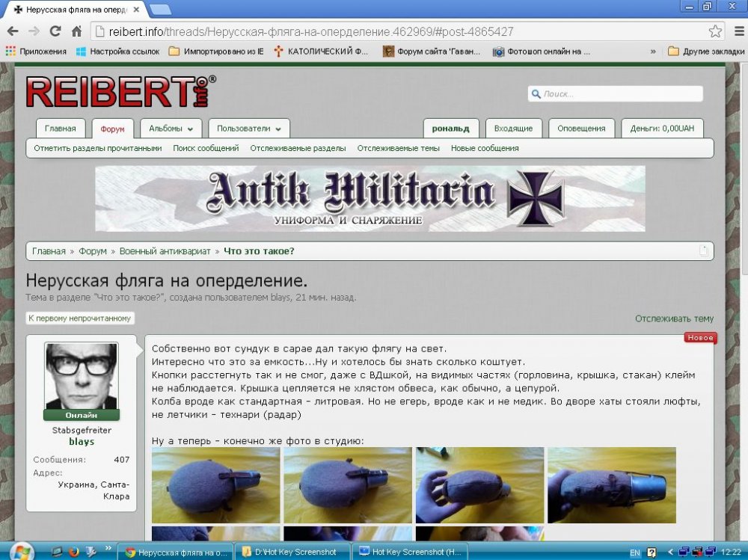The image size is (748, 560).
Task: Show hidden bookmarks with the double chevron
Action: [652, 52]
